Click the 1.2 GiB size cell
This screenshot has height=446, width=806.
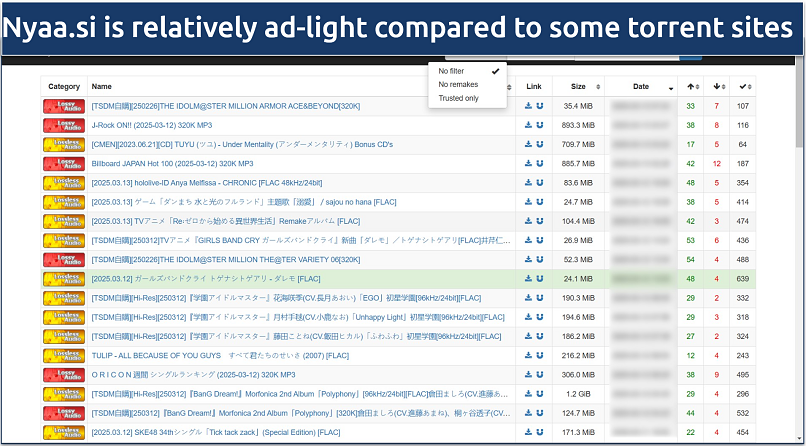(x=578, y=394)
